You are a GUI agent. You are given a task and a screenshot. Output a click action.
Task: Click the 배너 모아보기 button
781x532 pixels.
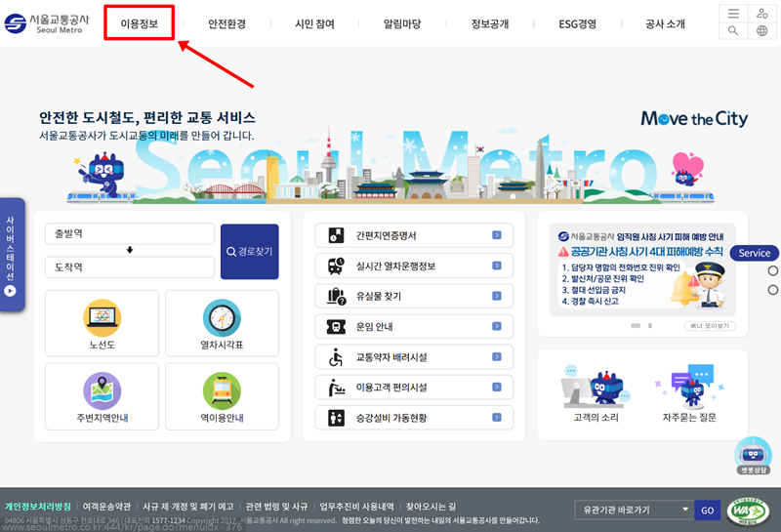[710, 326]
